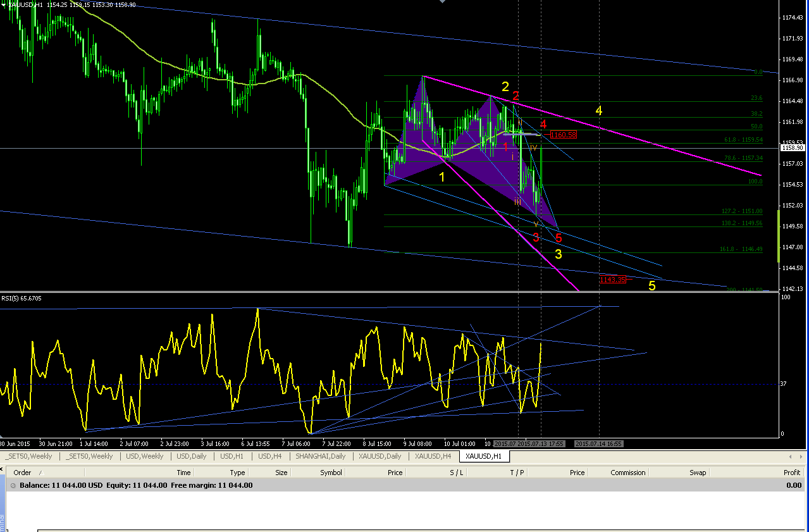The image size is (809, 532).
Task: Click the tab scroll right arrow beside chart tabs
Action: pos(801,456)
